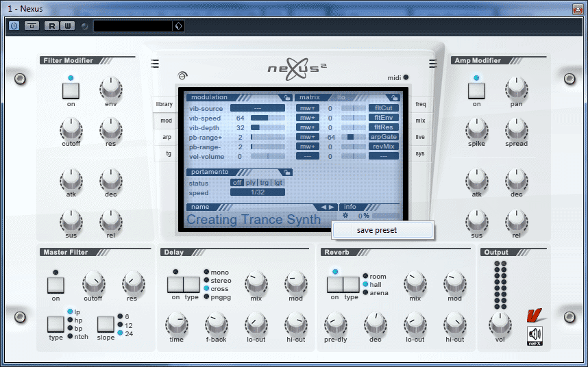
Task: Open the fltRes destination selector
Action: 384,127
